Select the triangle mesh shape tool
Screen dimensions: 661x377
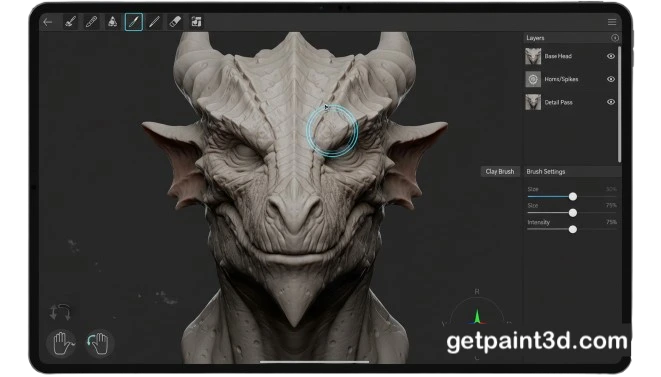tap(112, 22)
